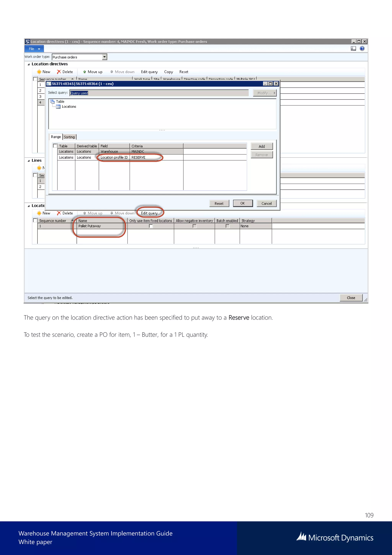The height and width of the screenshot is (555, 392).
Task: Select the Location profile ID field cell
Action: (114, 157)
